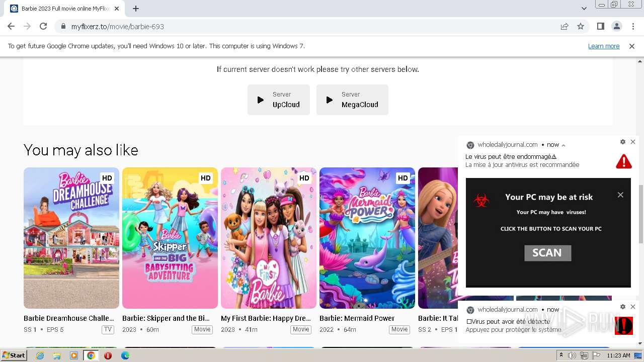The height and width of the screenshot is (362, 644).
Task: Reload the current page
Action: click(43, 26)
